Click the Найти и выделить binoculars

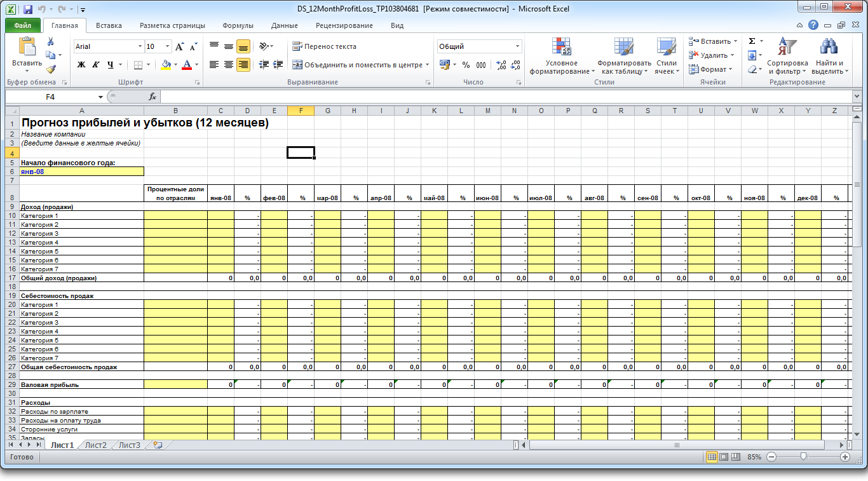click(829, 57)
